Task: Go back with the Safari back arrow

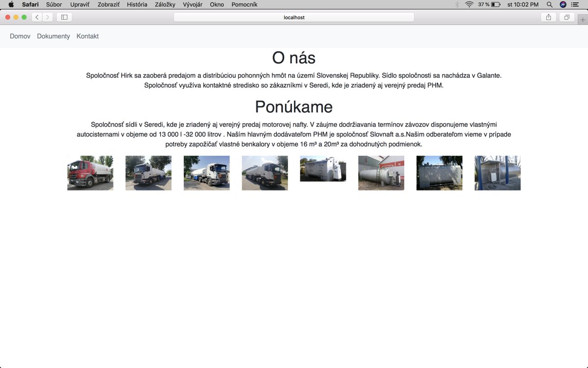Action: click(x=37, y=17)
